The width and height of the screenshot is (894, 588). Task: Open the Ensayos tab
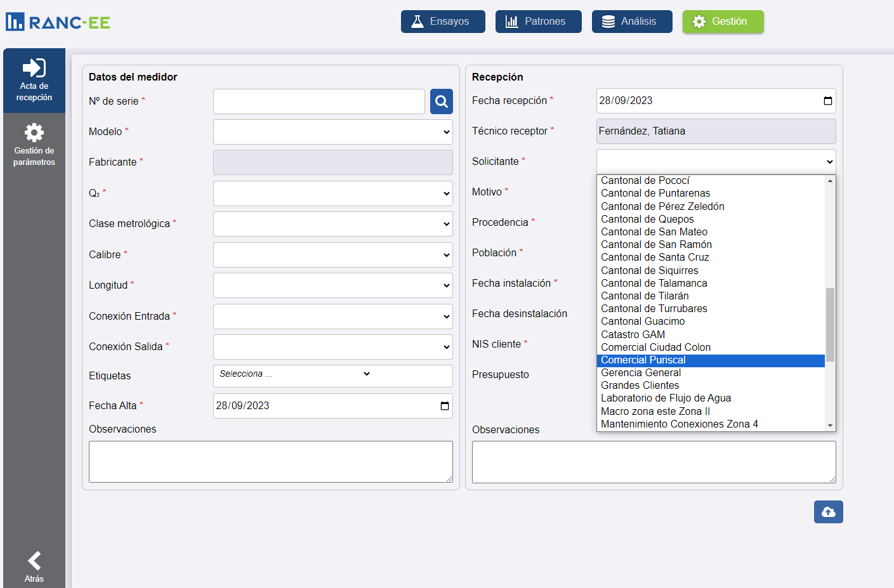[443, 22]
